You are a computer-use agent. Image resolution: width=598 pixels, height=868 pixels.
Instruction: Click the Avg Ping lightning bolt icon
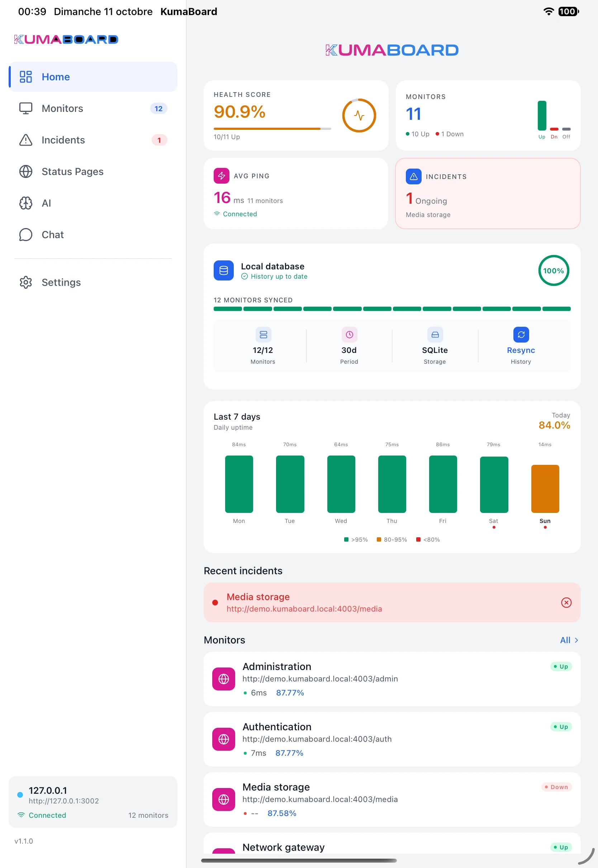point(221,176)
